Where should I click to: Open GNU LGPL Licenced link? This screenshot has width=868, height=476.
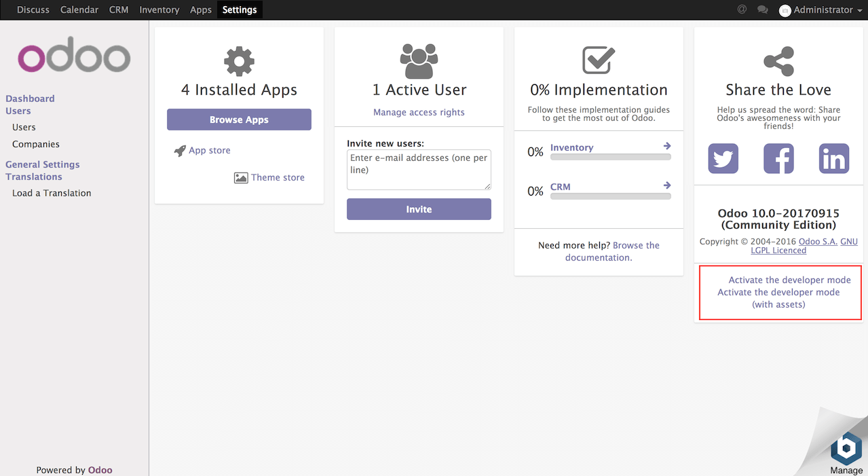[804, 246]
